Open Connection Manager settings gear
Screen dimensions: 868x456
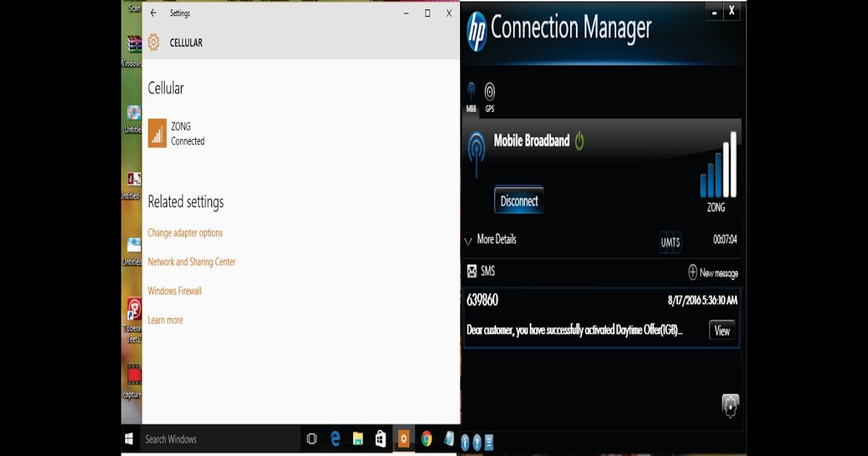point(731,405)
